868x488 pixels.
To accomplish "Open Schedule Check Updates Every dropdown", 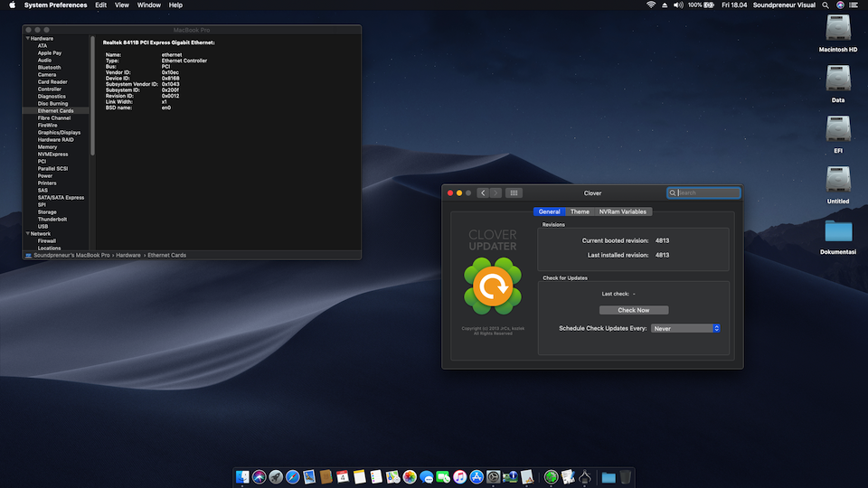I will click(x=685, y=329).
